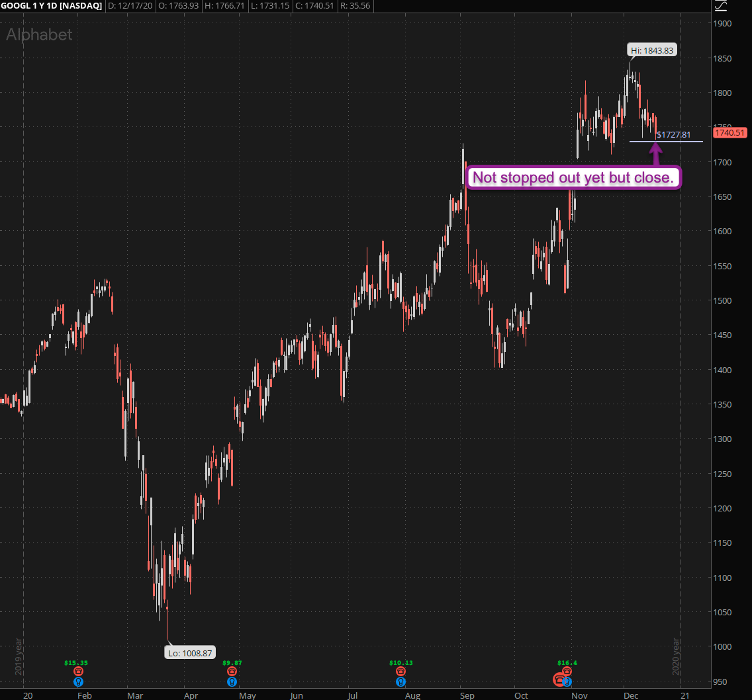Click the Lo: 1008.87 bubble

pyautogui.click(x=189, y=653)
